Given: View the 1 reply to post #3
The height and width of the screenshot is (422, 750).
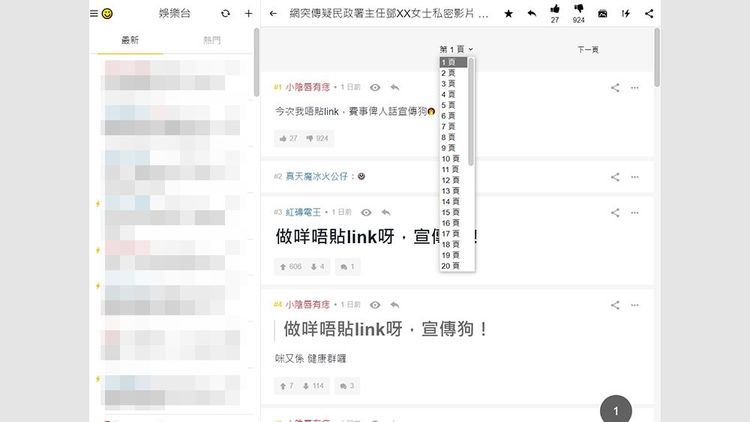Looking at the screenshot, I should coord(347,267).
